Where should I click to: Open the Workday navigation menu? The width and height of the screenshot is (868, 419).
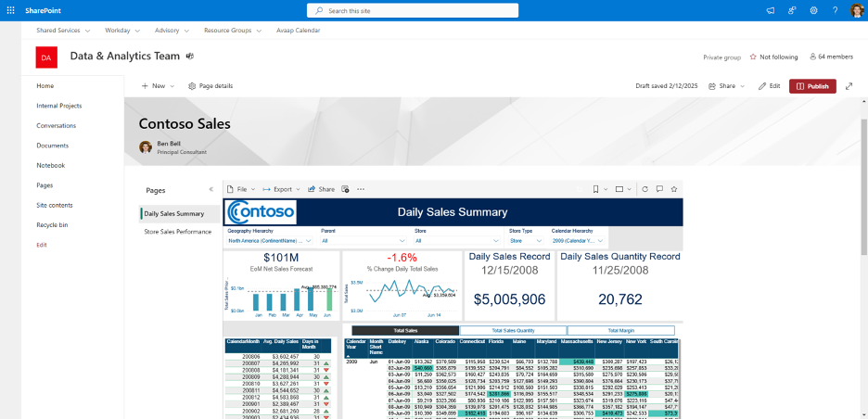[x=122, y=31]
